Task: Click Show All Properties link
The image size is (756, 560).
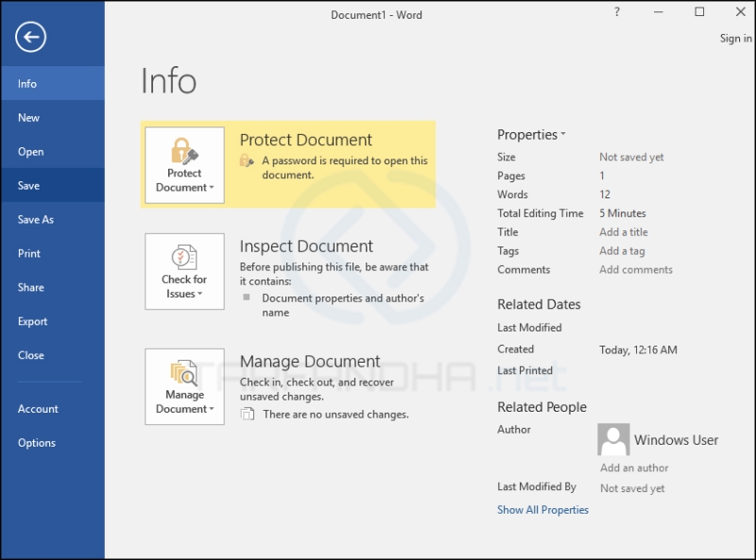Action: [542, 510]
